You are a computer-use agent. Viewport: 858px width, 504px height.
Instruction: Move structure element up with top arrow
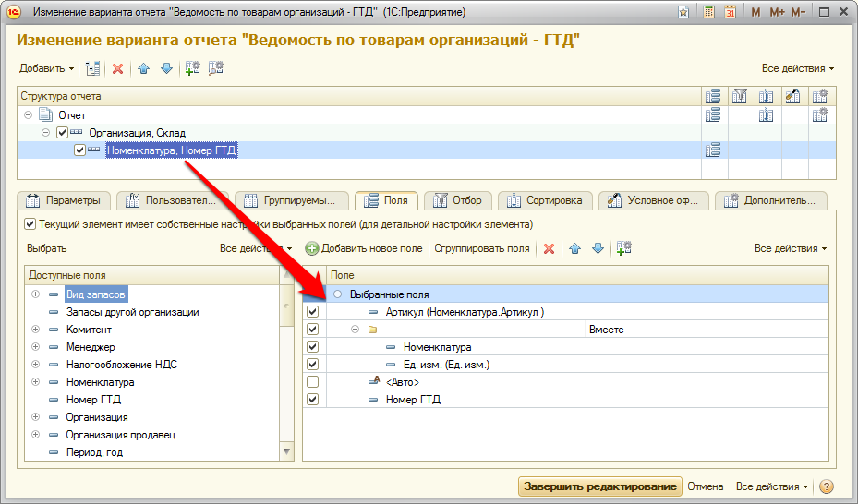pyautogui.click(x=143, y=68)
